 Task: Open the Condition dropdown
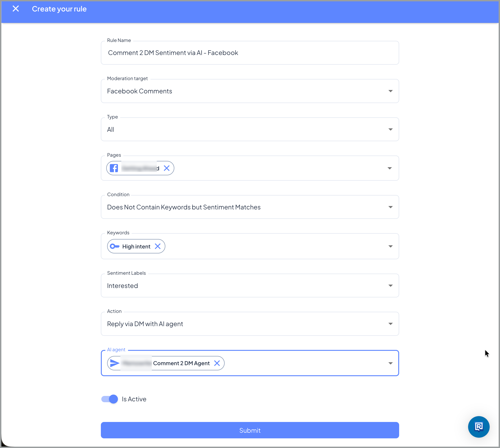tap(250, 207)
